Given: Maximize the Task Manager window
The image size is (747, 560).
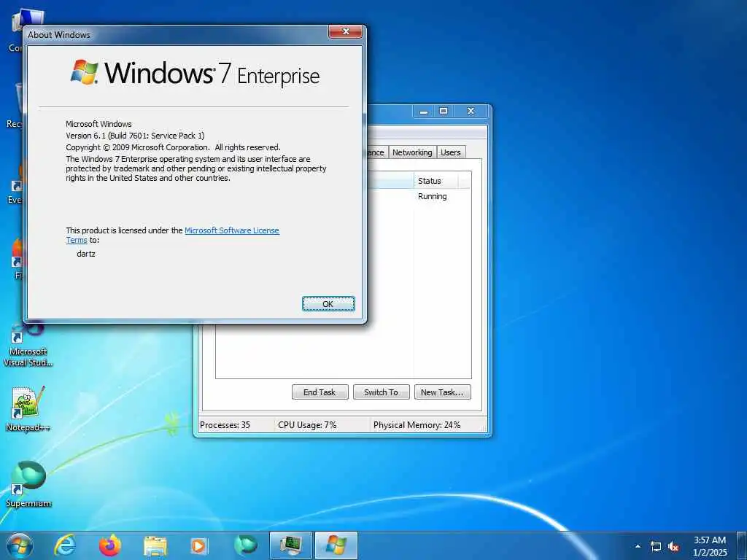Looking at the screenshot, I should 444,112.
